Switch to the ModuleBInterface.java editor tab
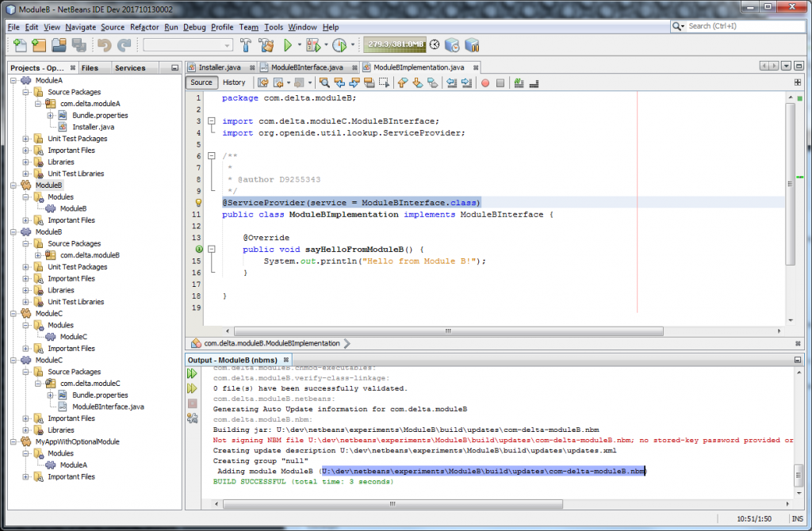This screenshot has height=531, width=812. point(307,67)
